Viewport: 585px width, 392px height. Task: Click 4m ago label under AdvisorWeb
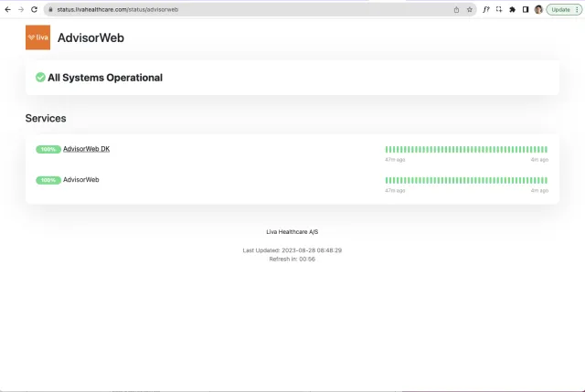point(539,191)
